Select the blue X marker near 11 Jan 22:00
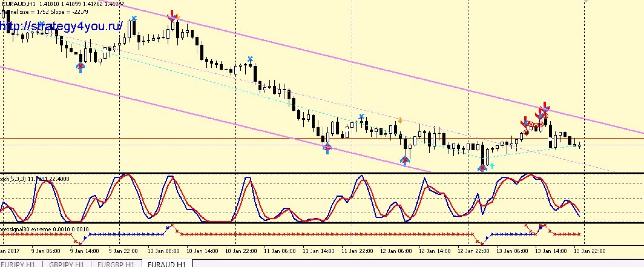The height and width of the screenshot is (267, 644). coord(361,116)
